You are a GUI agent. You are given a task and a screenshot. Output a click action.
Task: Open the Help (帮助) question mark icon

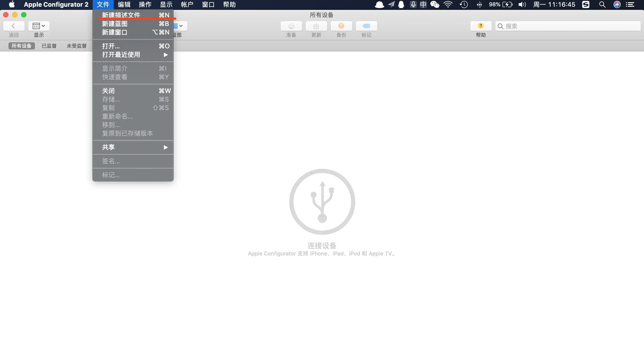pyautogui.click(x=481, y=26)
